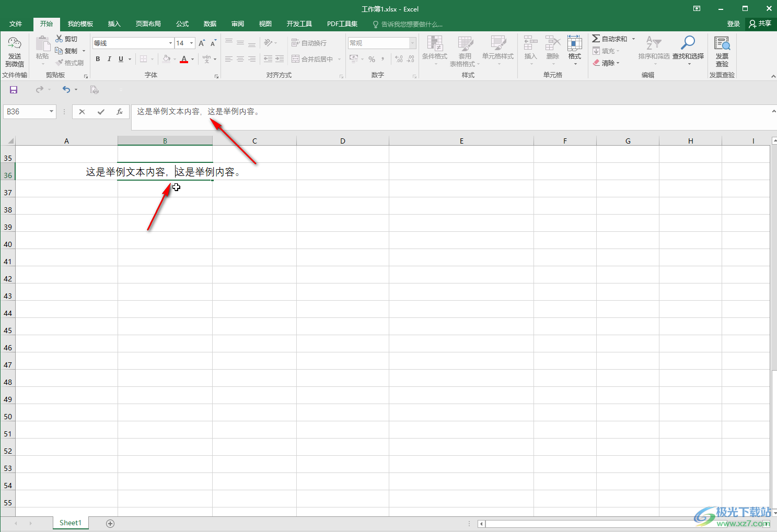This screenshot has height=532, width=777.
Task: Open 单元格样式 (Cell Styles)
Action: [498, 51]
